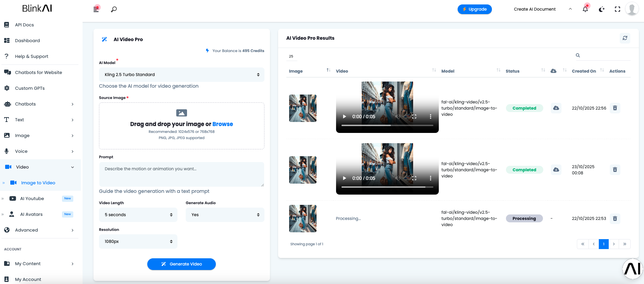Seek on the first video's progress bar

(x=387, y=125)
